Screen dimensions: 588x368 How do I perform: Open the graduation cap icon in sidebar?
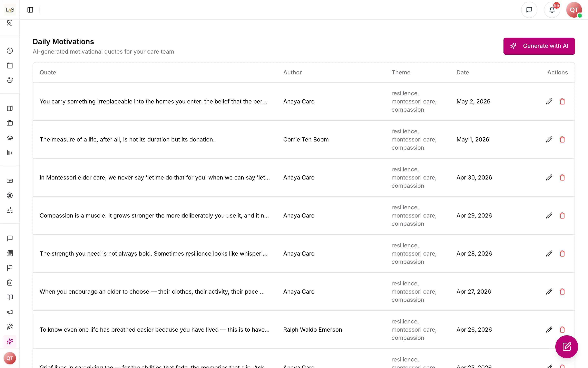coord(10,138)
